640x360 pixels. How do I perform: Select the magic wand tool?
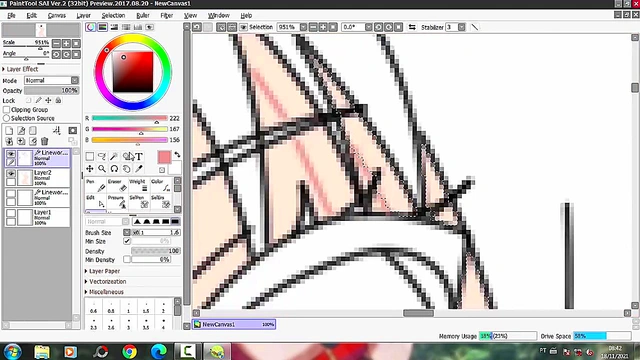tap(114, 156)
